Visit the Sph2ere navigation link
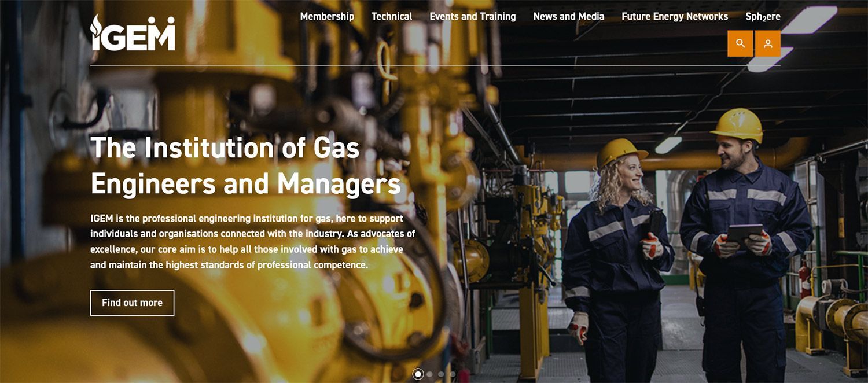868x383 pixels. click(x=763, y=17)
